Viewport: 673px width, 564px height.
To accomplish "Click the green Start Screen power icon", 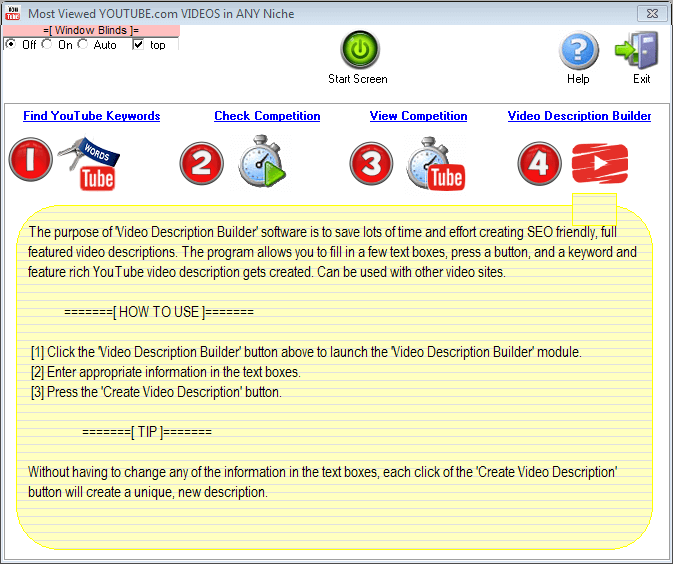I will point(360,49).
